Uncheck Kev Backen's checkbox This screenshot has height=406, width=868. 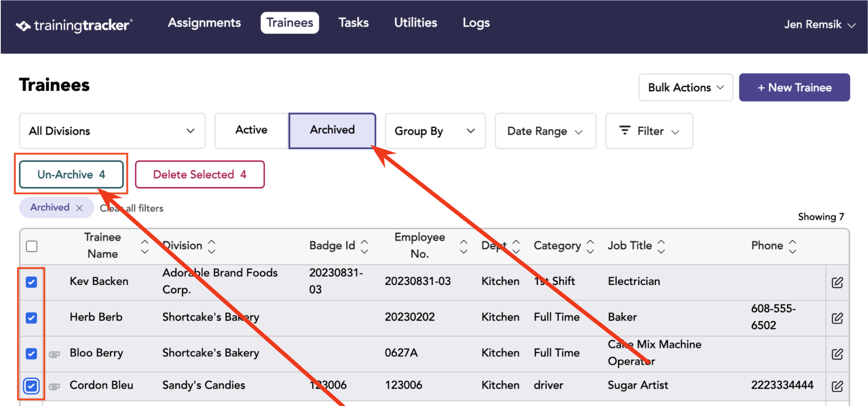coord(31,282)
